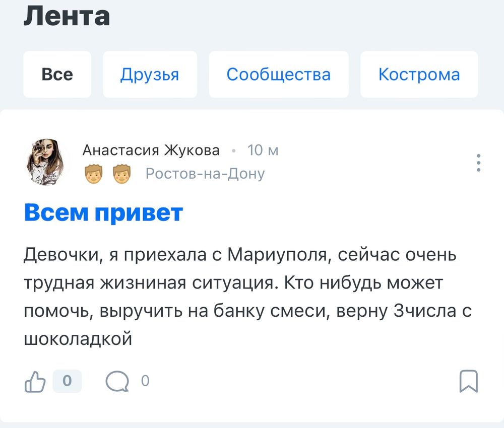504x428 pixels.
Task: Click the comment counter showing 0
Action: coord(145,381)
